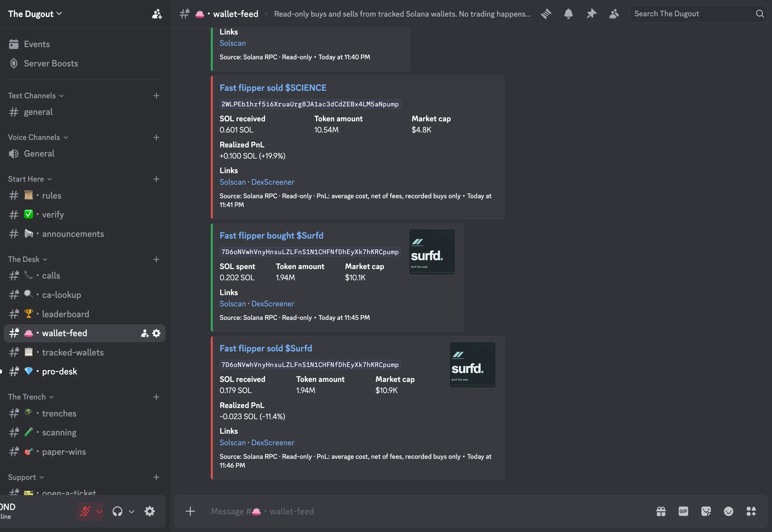Add a channel to Voice Channels
Screen dimensions: 772x532
point(156,138)
